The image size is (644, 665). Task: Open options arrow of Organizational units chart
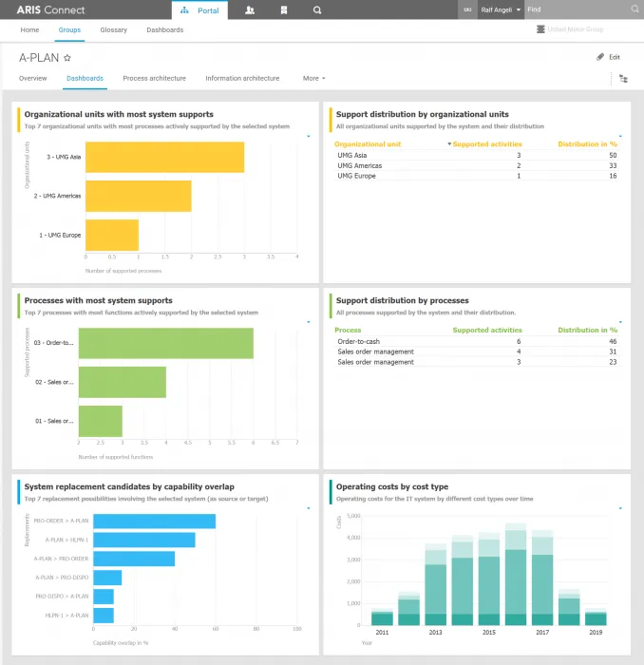308,136
